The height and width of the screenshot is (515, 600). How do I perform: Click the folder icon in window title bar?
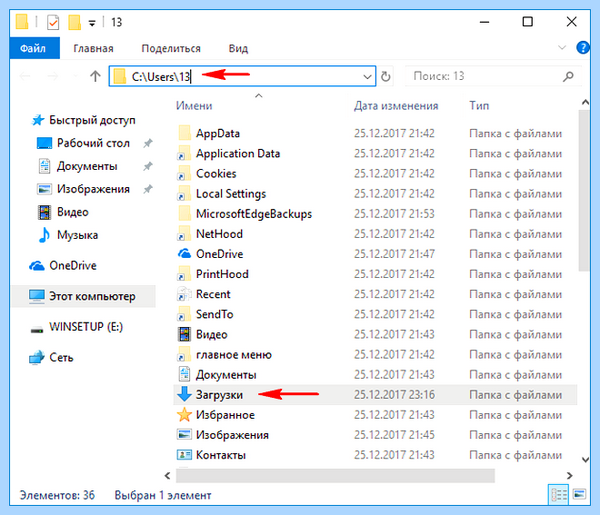pos(22,22)
